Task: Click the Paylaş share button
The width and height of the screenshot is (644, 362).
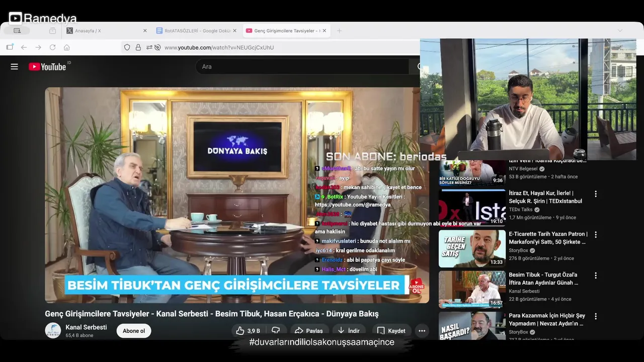Action: [309, 331]
